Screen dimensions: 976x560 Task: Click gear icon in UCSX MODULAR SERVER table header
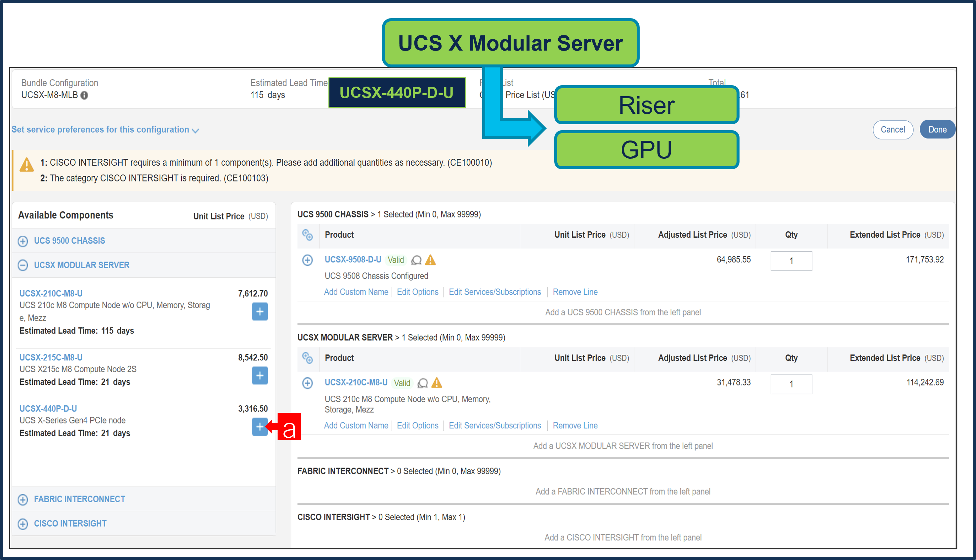[307, 358]
